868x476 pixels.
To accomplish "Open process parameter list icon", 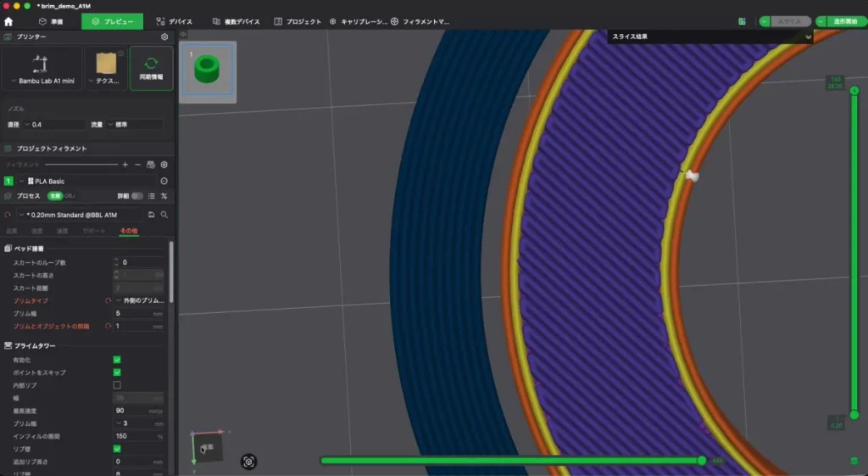I will [151, 196].
